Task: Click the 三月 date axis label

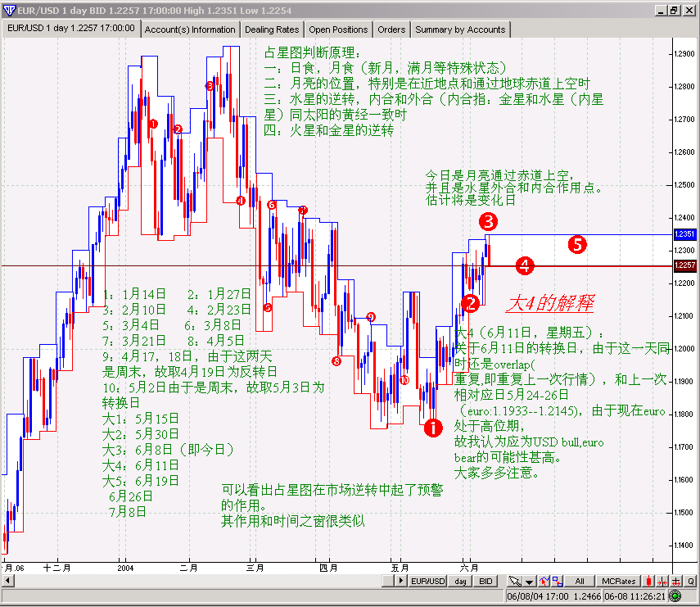Action: coord(255,568)
